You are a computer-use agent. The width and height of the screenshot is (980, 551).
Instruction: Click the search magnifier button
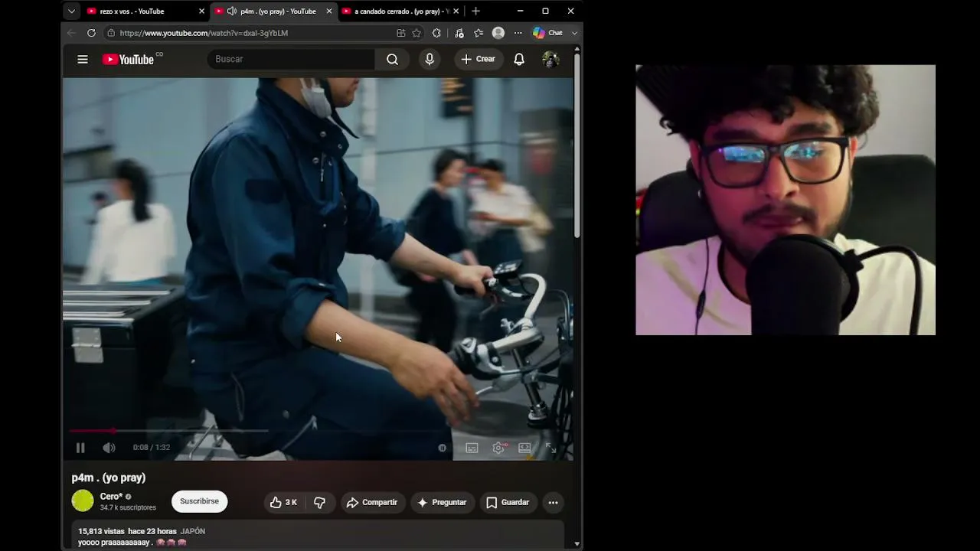pos(392,60)
